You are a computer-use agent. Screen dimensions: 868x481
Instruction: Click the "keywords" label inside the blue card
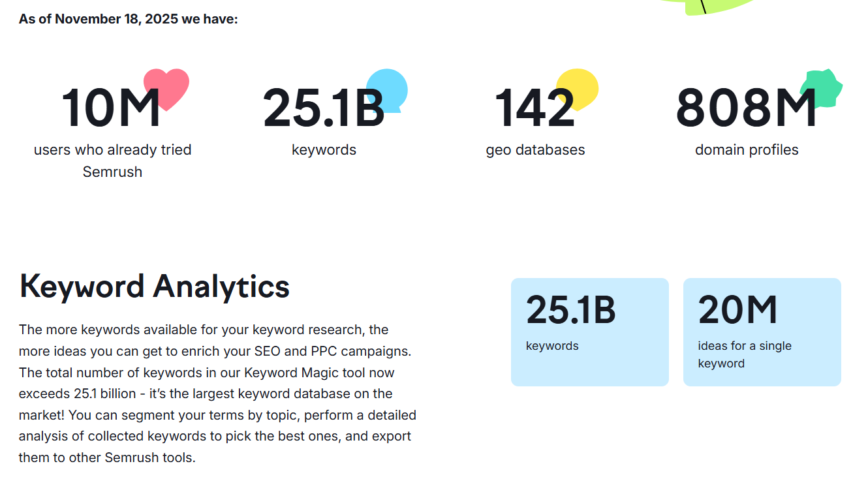click(x=552, y=346)
